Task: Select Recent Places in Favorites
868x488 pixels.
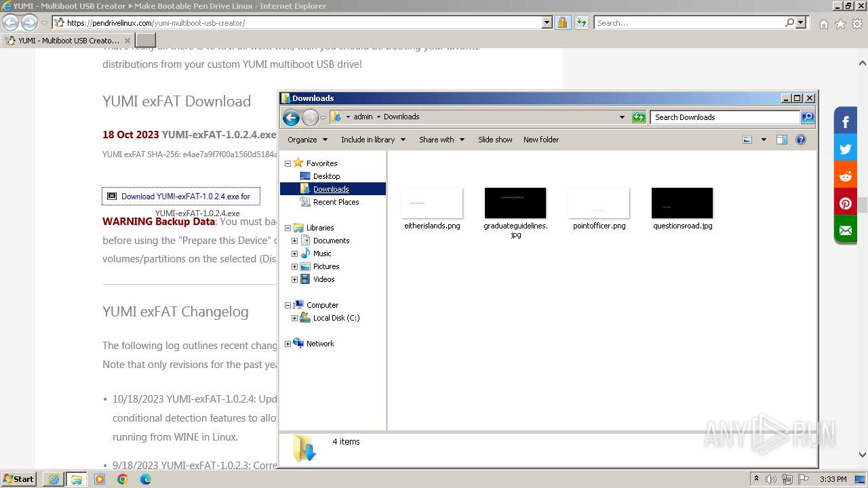Action: (336, 202)
